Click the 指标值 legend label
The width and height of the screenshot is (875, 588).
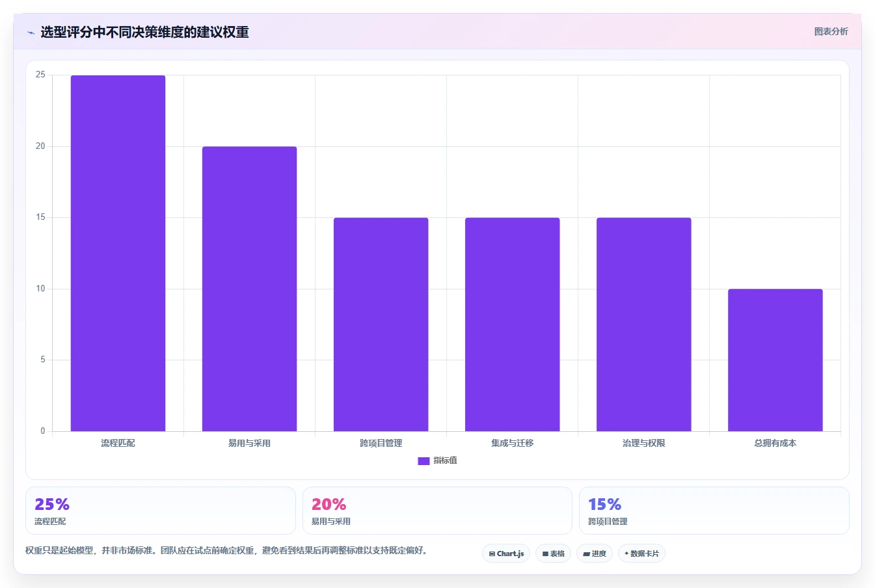(446, 461)
